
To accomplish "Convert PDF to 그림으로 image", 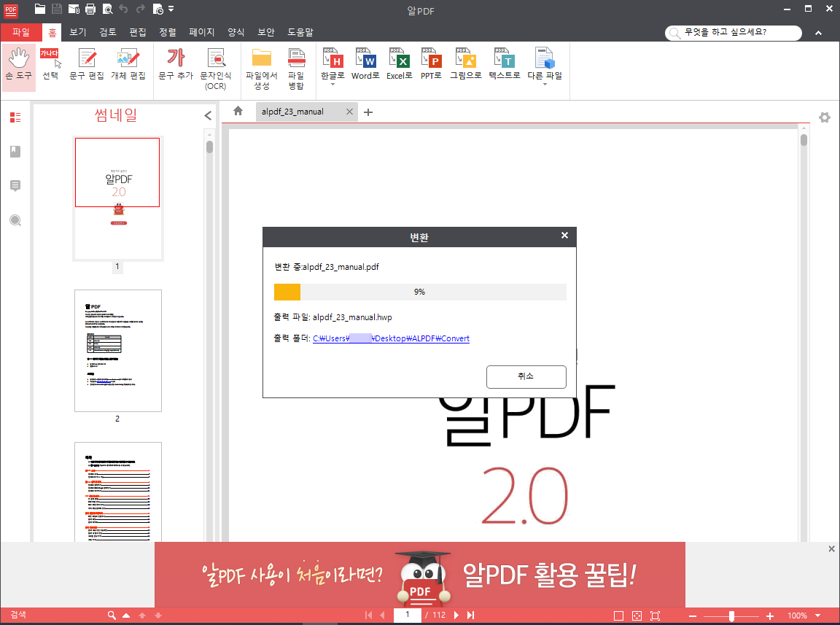I will [x=465, y=64].
